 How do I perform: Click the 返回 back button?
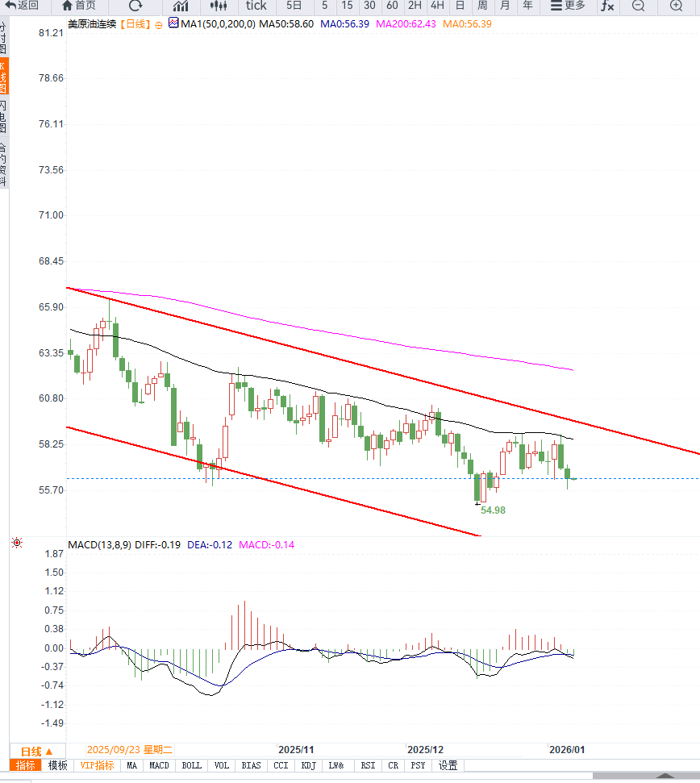coord(22,6)
